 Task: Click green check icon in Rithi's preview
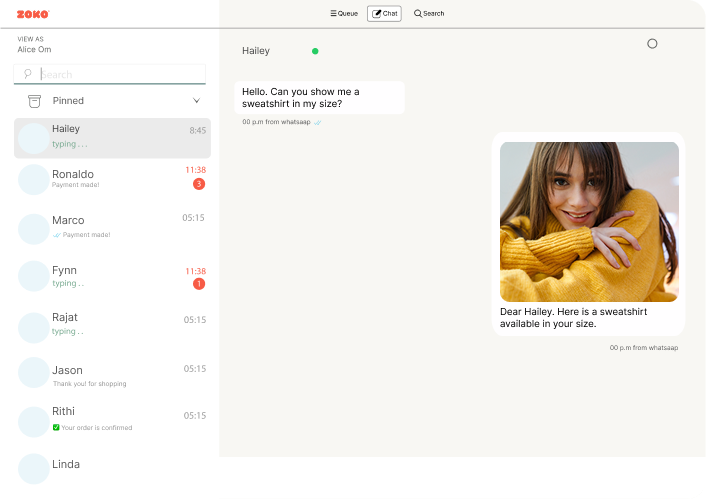pos(56,427)
